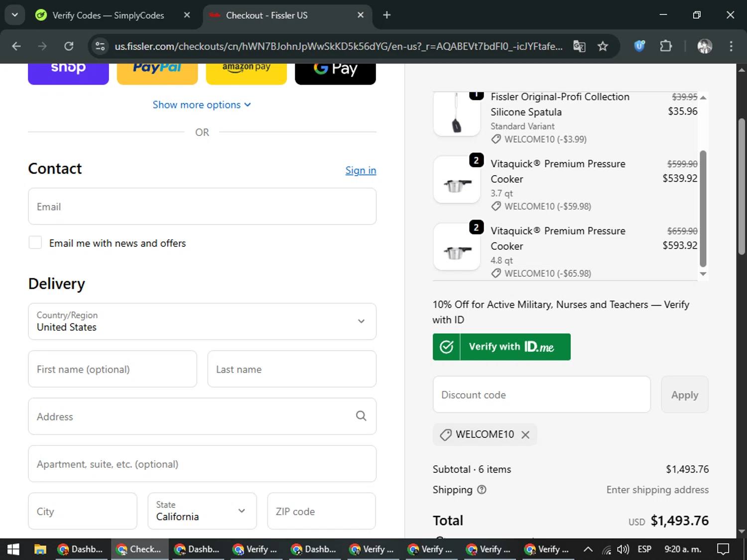Click the ESP keyboard language indicator

pos(644,549)
